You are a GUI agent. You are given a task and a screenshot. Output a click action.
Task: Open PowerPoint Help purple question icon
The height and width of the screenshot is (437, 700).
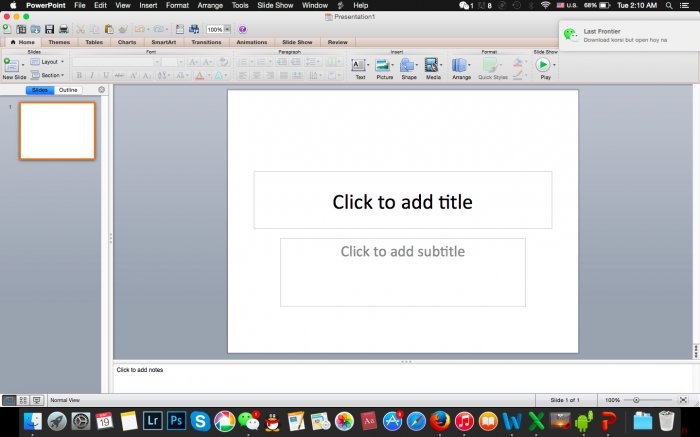242,29
